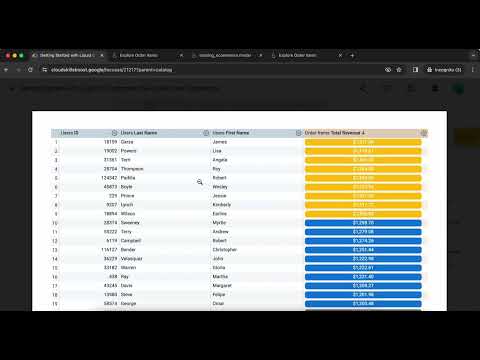Viewport: 480px width, 360px height.
Task: Close the last Explore Order Items tab
Action: click(340, 55)
